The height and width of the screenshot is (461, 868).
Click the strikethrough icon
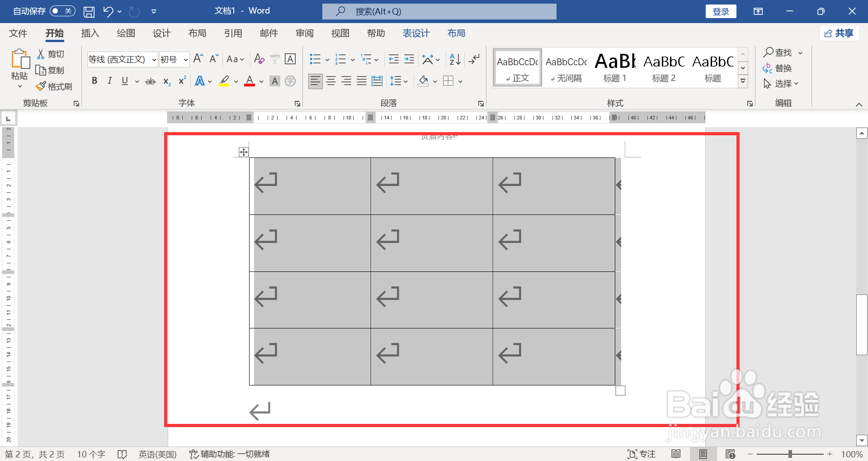151,81
